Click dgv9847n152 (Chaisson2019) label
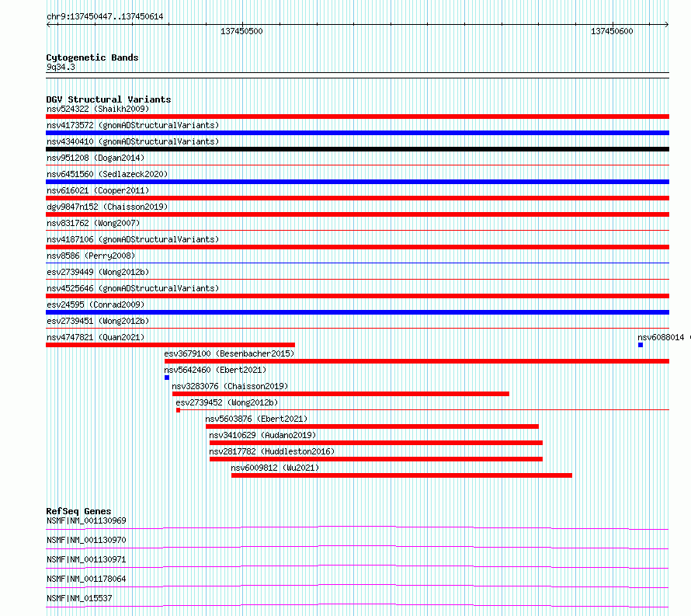Screen dimensions: 691x616 (107, 207)
